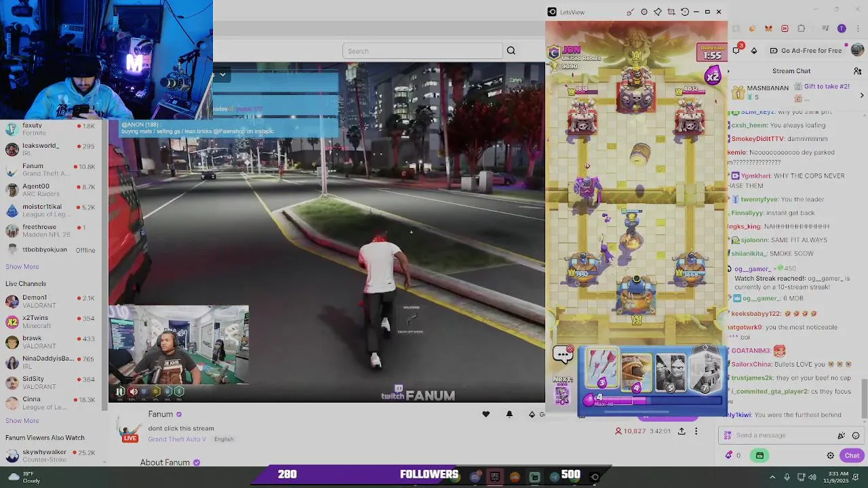
Task: Open the party popper icon in chat input
Action: tap(842, 436)
